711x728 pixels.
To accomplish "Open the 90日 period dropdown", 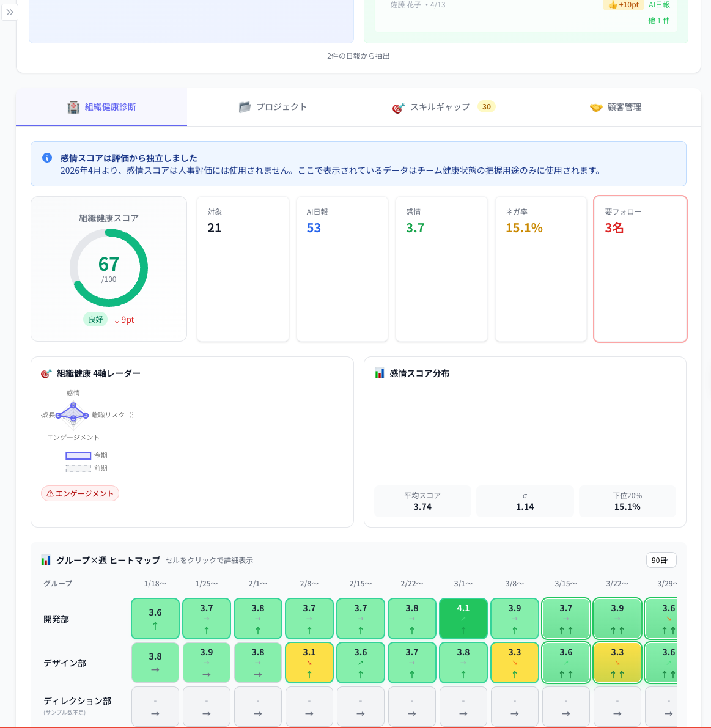I will [661, 560].
